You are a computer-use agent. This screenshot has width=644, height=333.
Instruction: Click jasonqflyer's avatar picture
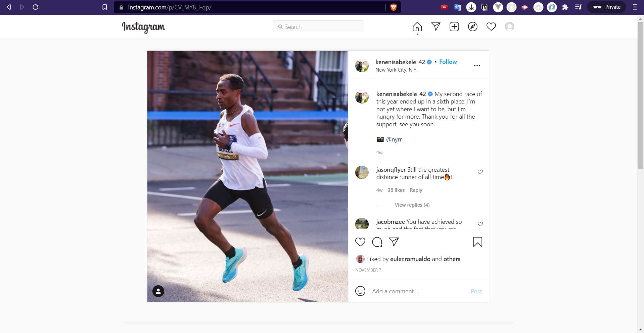[x=362, y=172]
